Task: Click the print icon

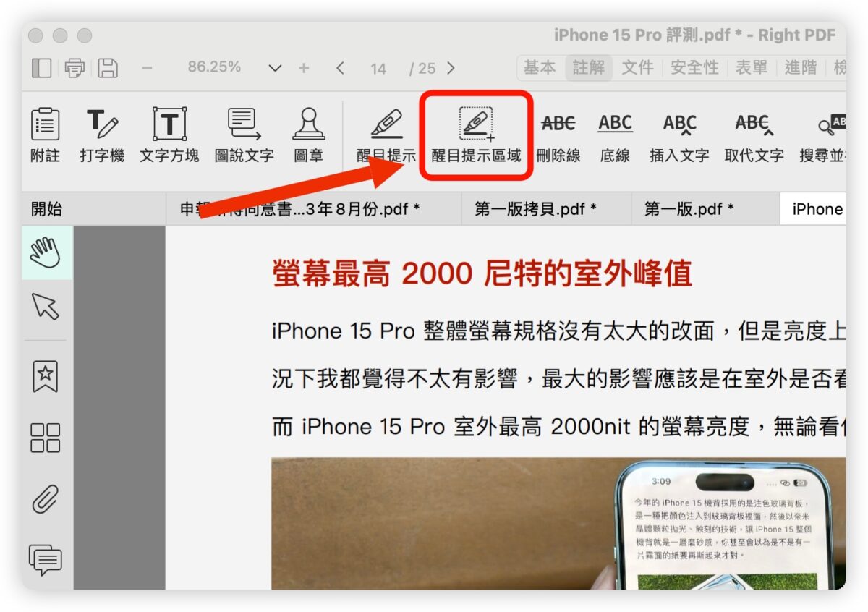Action: [x=75, y=68]
